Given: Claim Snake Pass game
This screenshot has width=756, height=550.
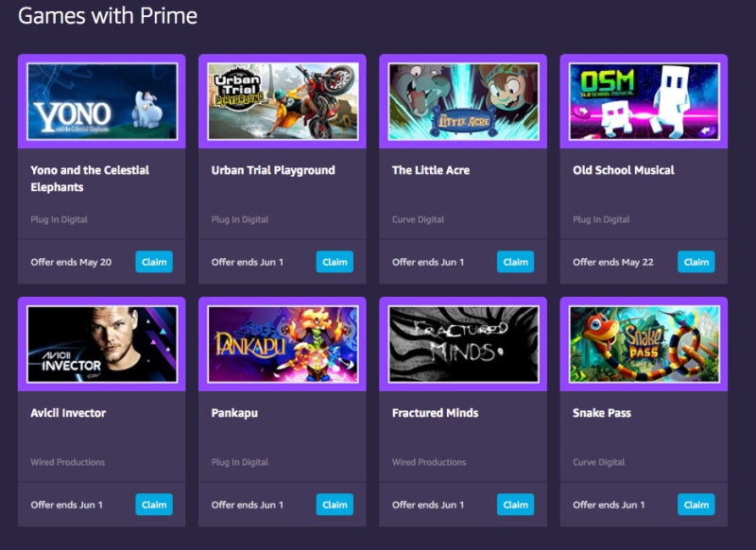Looking at the screenshot, I should [x=696, y=505].
